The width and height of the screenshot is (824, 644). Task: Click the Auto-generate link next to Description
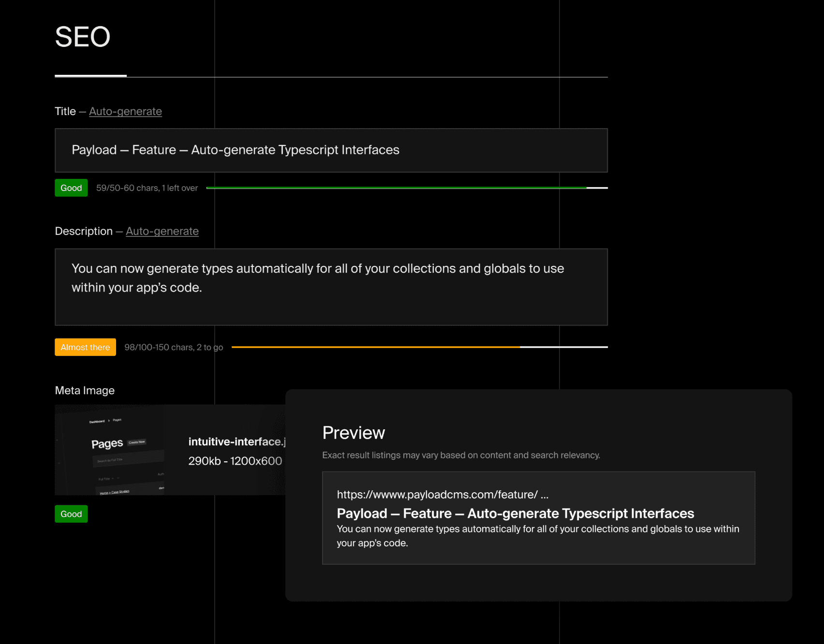pos(162,231)
